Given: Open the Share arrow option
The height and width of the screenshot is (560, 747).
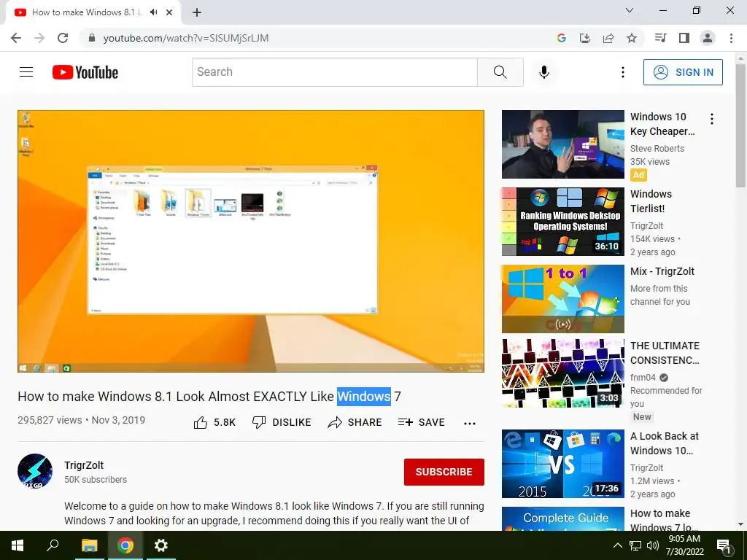Looking at the screenshot, I should point(355,422).
